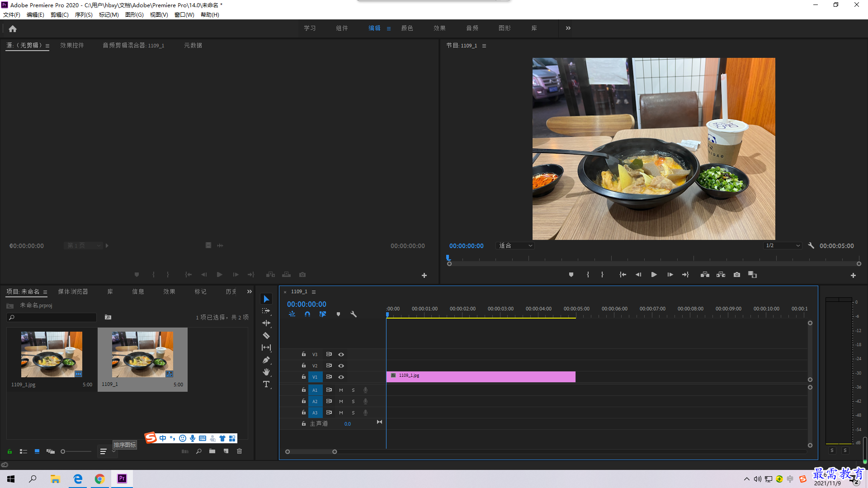Toggle lock on V1 track
Viewport: 868px width, 488px height.
click(x=304, y=377)
